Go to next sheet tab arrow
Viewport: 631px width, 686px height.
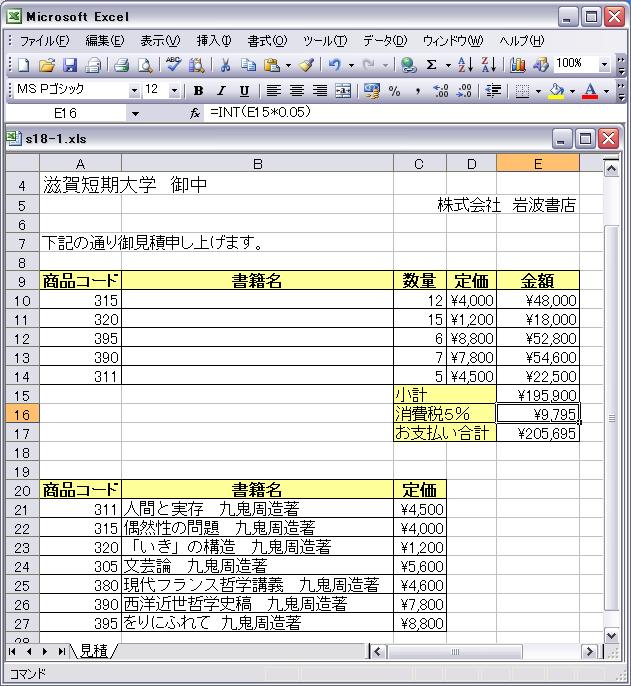click(45, 651)
